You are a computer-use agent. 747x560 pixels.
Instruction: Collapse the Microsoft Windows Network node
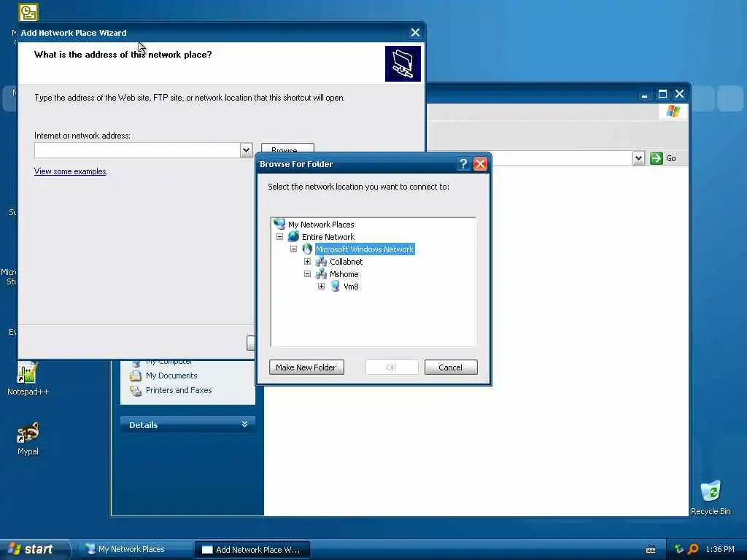click(x=293, y=249)
